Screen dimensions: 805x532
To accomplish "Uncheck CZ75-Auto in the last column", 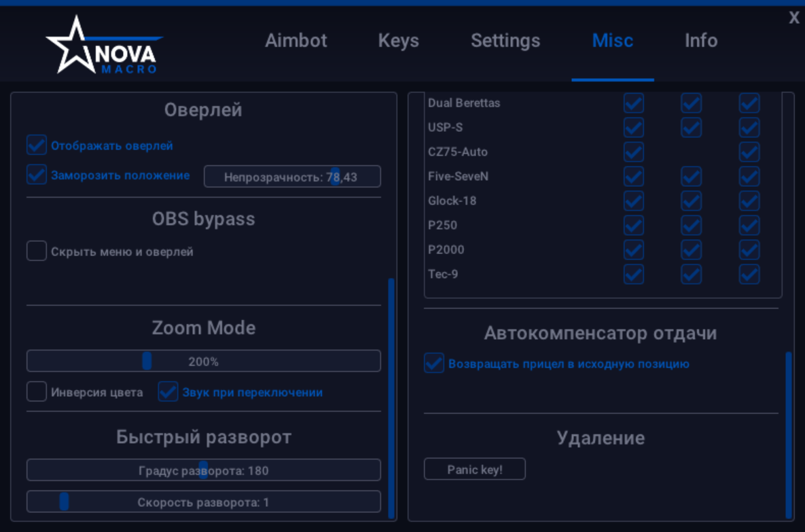I will point(749,152).
